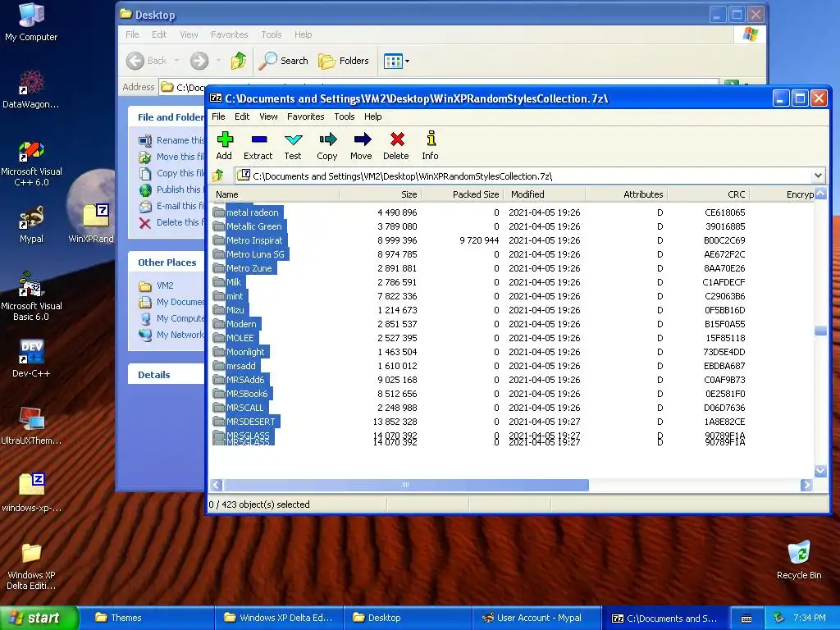Click vertical scrollbar up arrow in 7-Zip

pyautogui.click(x=820, y=194)
